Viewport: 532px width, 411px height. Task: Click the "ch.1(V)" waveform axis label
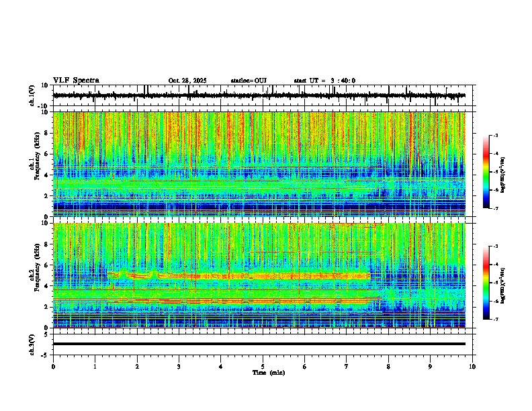32,95
